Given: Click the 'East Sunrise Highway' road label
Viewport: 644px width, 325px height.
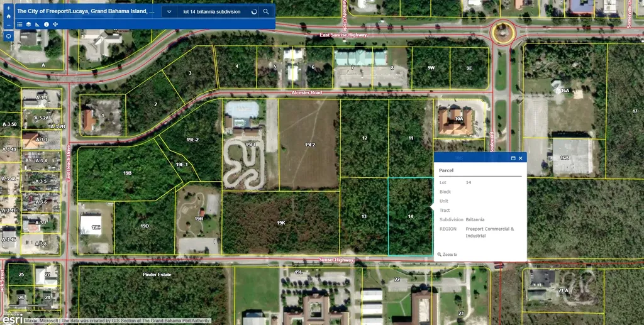Looking at the screenshot, I should [343, 35].
